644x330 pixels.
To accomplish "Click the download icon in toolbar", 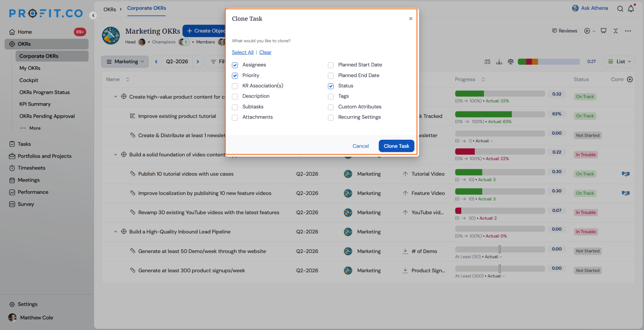I will pos(499,62).
